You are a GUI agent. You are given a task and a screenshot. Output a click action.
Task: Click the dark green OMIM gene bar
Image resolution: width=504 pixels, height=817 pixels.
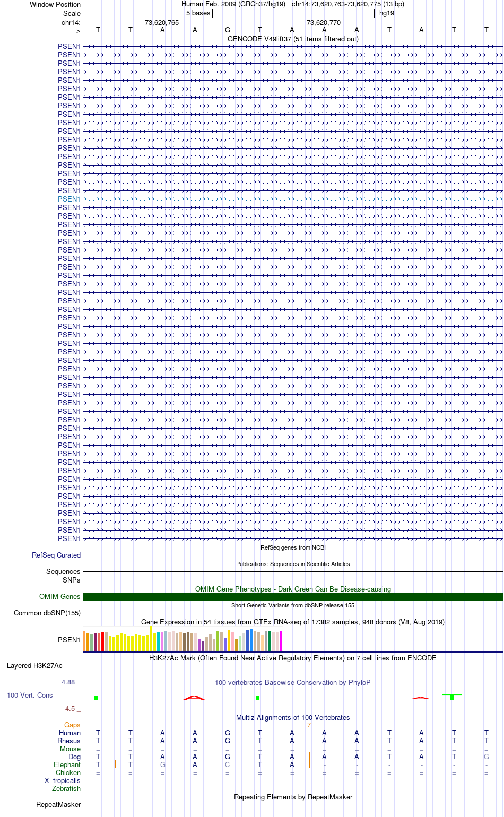tap(293, 597)
